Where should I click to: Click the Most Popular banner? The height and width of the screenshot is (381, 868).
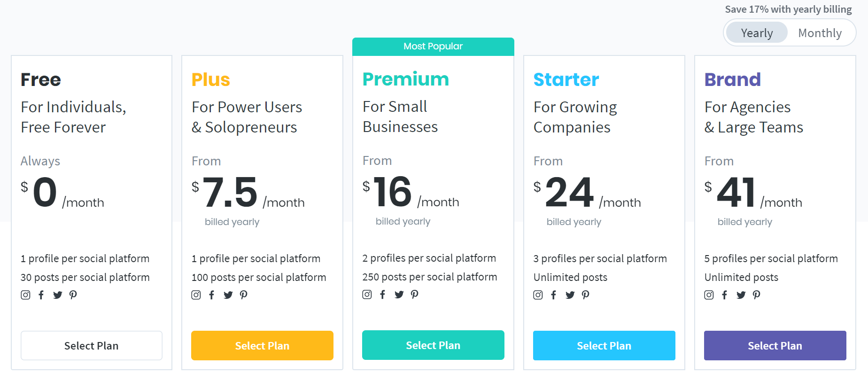click(433, 47)
